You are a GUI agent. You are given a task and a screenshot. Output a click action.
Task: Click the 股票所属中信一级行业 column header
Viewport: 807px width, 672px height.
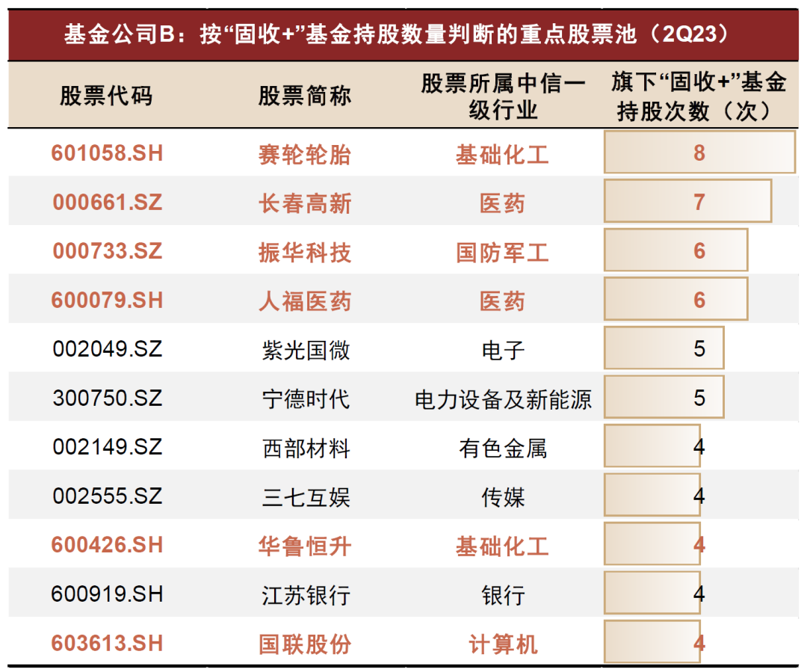click(503, 96)
